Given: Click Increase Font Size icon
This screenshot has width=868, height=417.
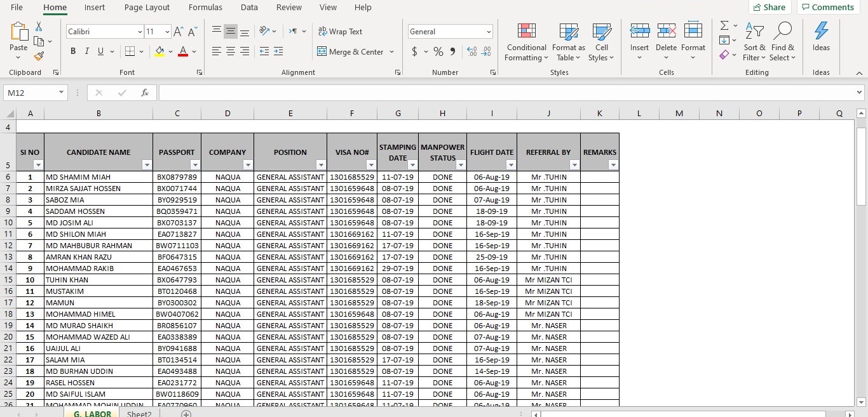Looking at the screenshot, I should (x=179, y=32).
